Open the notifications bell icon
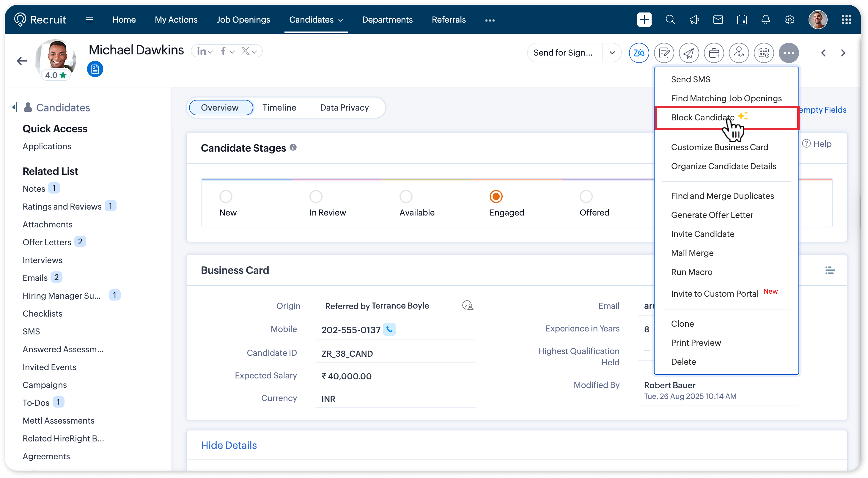 pos(765,20)
